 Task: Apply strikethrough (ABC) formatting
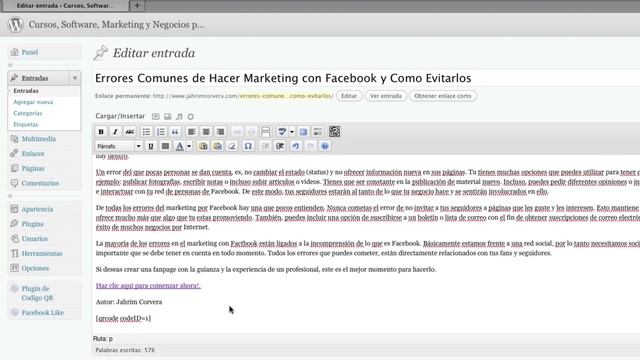tap(130, 132)
